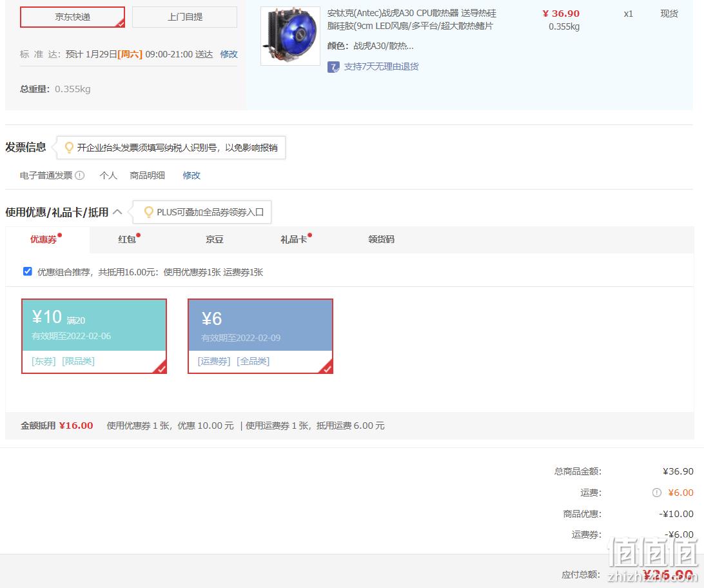Click the lightbulb tip icon for invoice
704x588 pixels.
(69, 148)
